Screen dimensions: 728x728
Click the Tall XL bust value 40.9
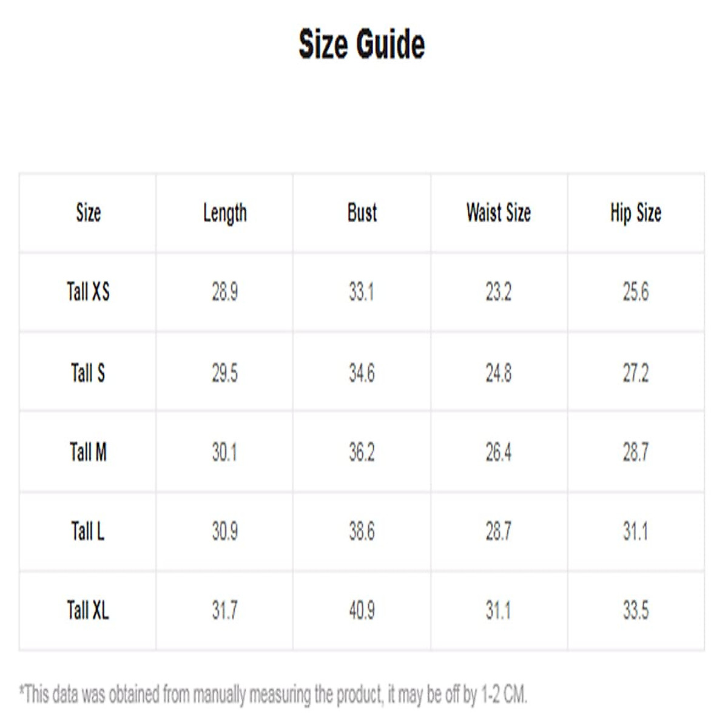click(x=362, y=611)
